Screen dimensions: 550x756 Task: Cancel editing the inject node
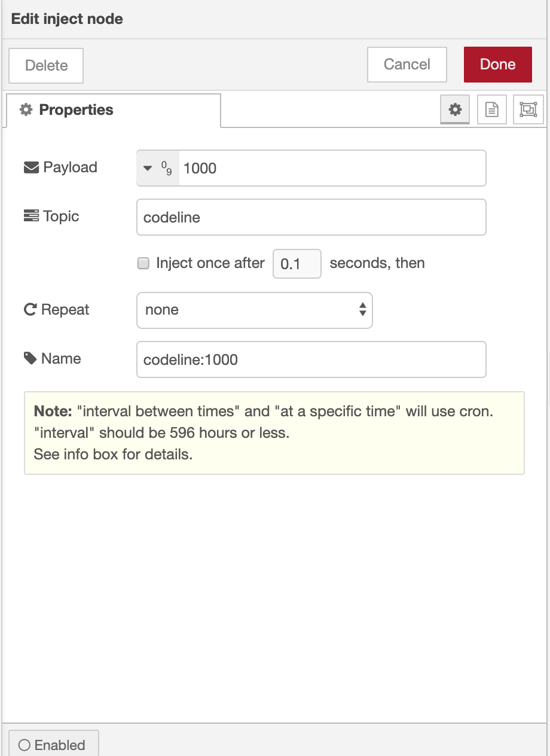click(407, 65)
